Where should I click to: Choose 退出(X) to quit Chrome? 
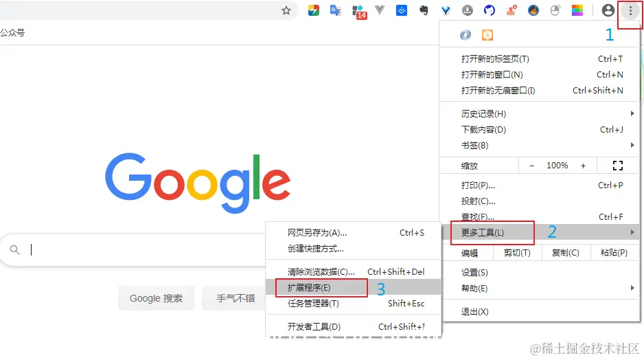(x=539, y=312)
